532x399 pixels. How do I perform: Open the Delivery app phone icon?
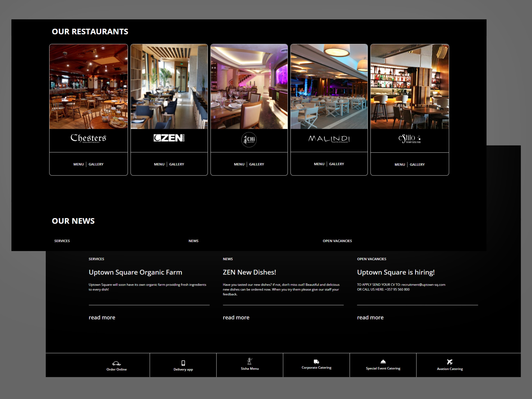183,363
